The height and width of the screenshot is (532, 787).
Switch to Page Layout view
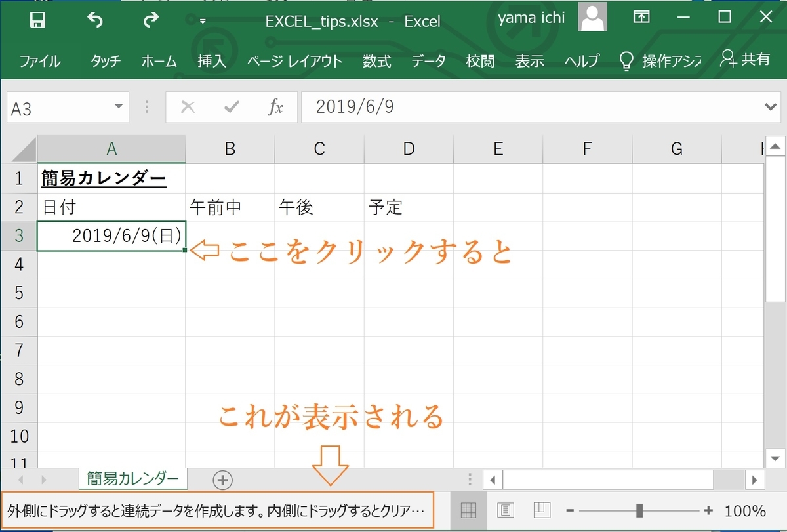coord(506,510)
